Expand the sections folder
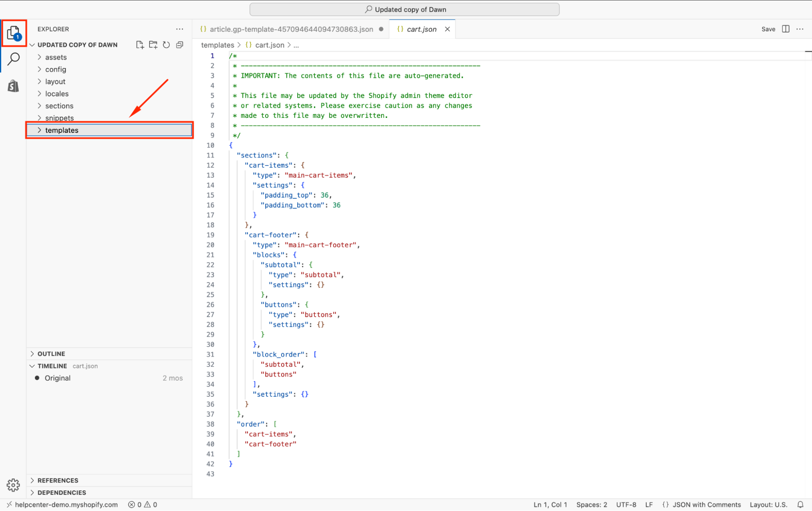Viewport: 812px width, 511px height. point(59,106)
